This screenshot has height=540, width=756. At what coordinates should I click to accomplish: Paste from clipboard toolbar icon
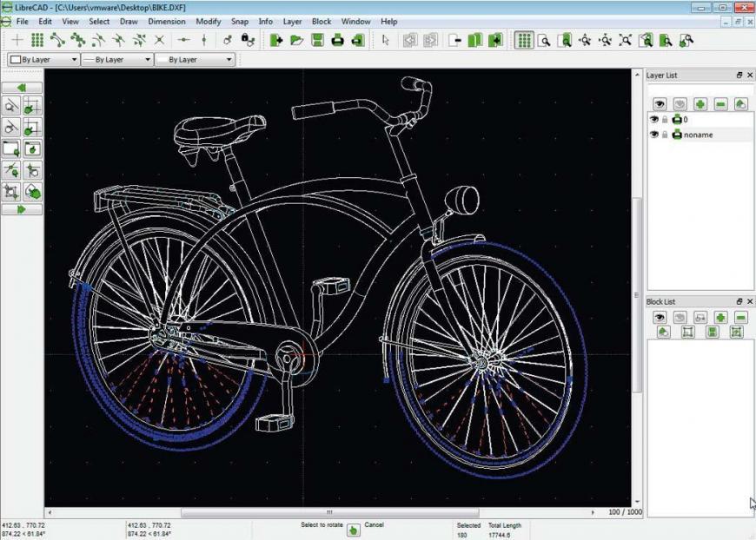(495, 40)
